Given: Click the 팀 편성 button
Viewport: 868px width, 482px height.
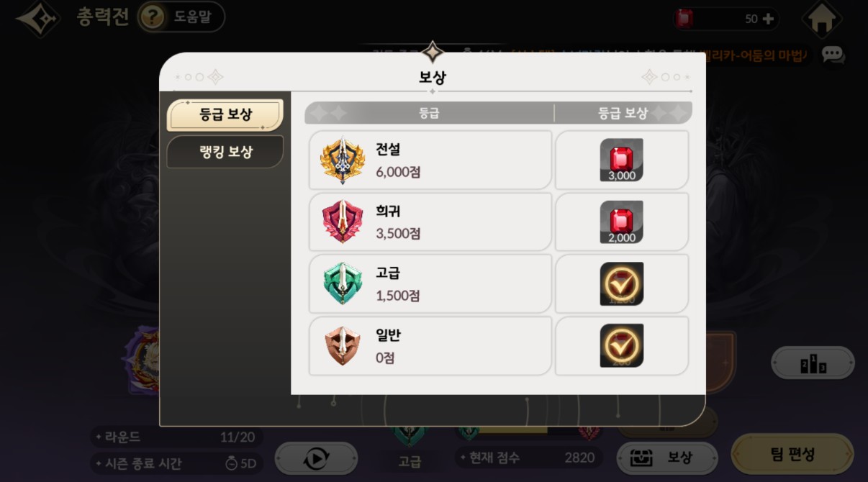Looking at the screenshot, I should click(x=792, y=455).
